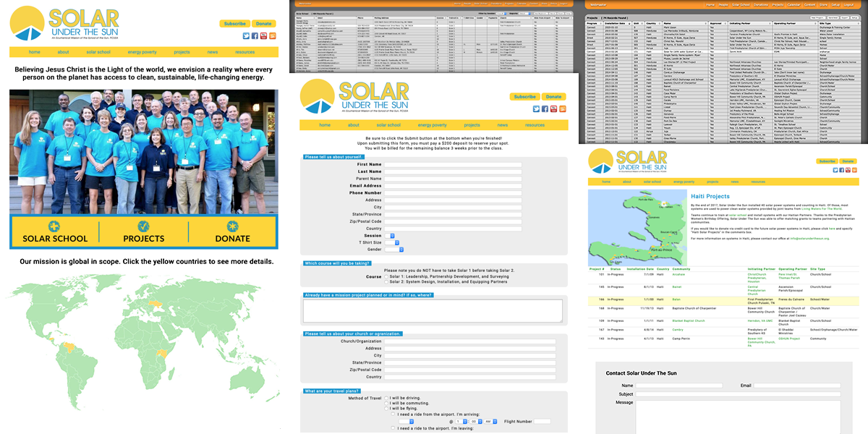Click the Flight Number input field
Screen dimensions: 868x434
(x=542, y=421)
